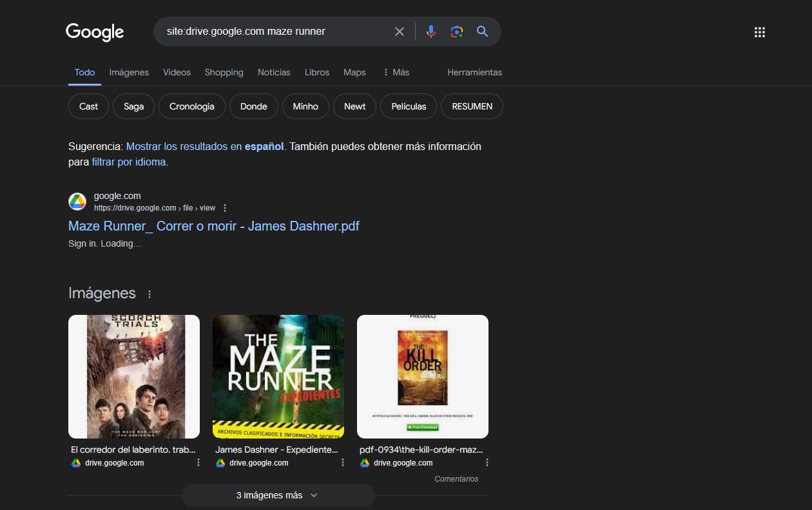Click the search magnifier icon
Viewport: 812px width, 510px height.
[x=482, y=31]
